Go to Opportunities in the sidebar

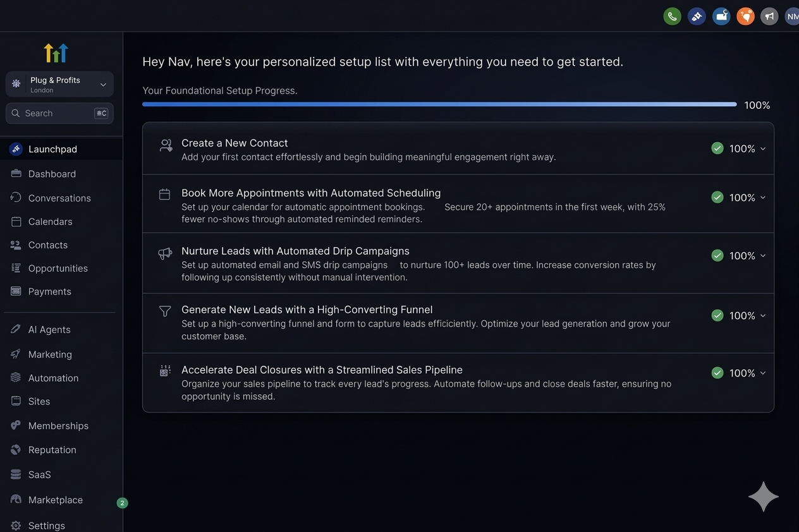pyautogui.click(x=58, y=268)
